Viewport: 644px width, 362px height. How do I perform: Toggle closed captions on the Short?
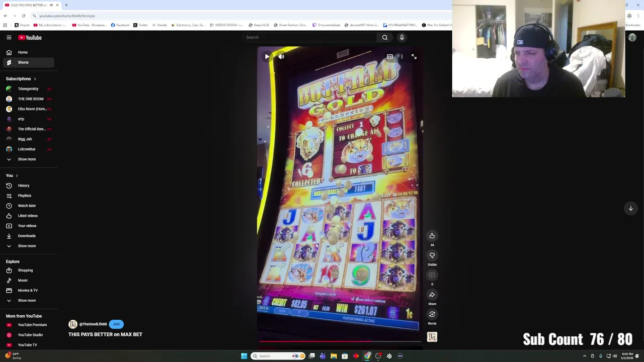coord(390,57)
